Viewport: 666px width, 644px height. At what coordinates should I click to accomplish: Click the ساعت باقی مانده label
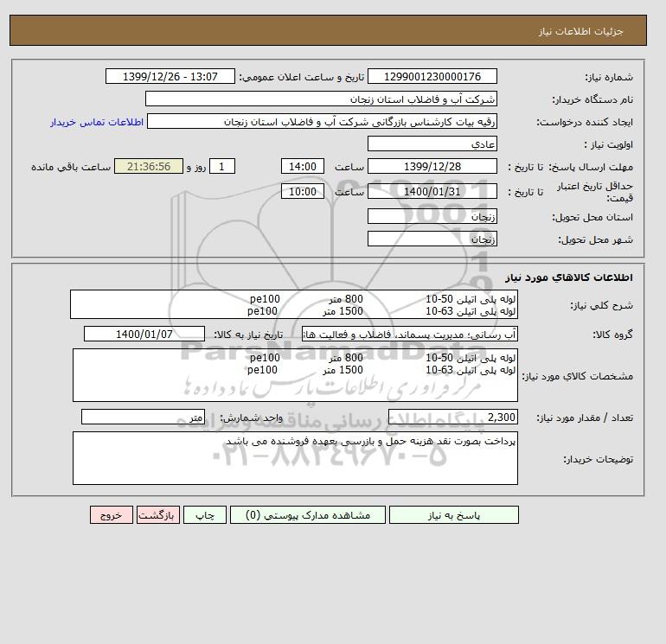[x=71, y=167]
